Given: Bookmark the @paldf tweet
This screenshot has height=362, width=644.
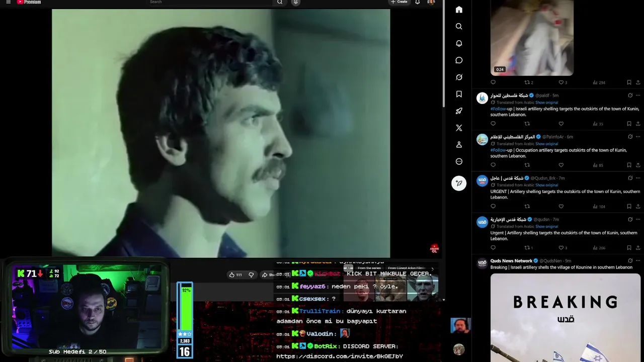Looking at the screenshot, I should (x=629, y=124).
